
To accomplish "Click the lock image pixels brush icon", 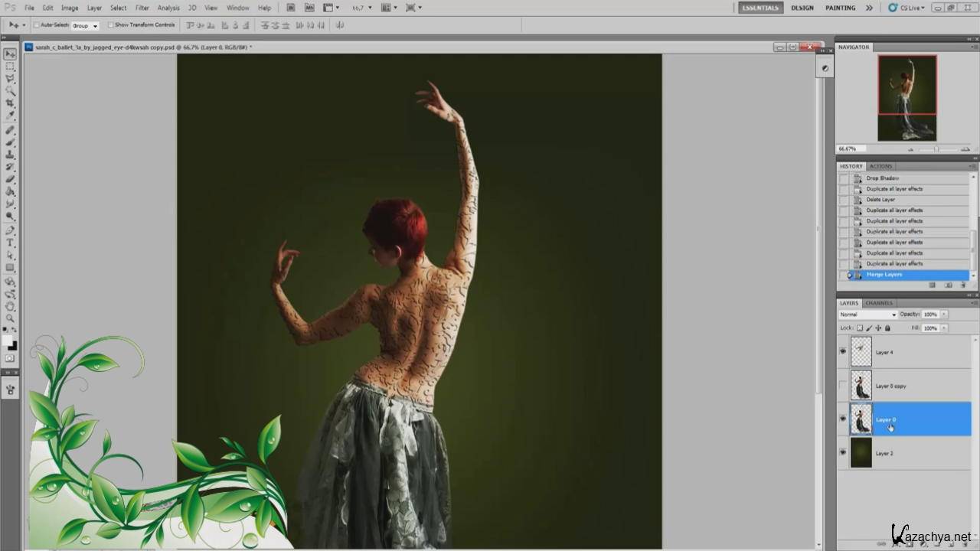I will click(869, 328).
